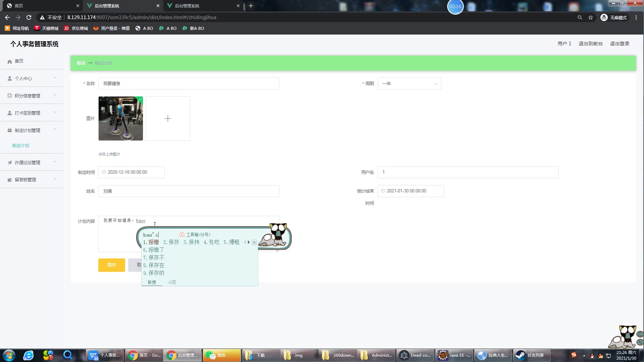The height and width of the screenshot is (362, 644).
Task: Click the 退出登录 logout link
Action: click(620, 43)
